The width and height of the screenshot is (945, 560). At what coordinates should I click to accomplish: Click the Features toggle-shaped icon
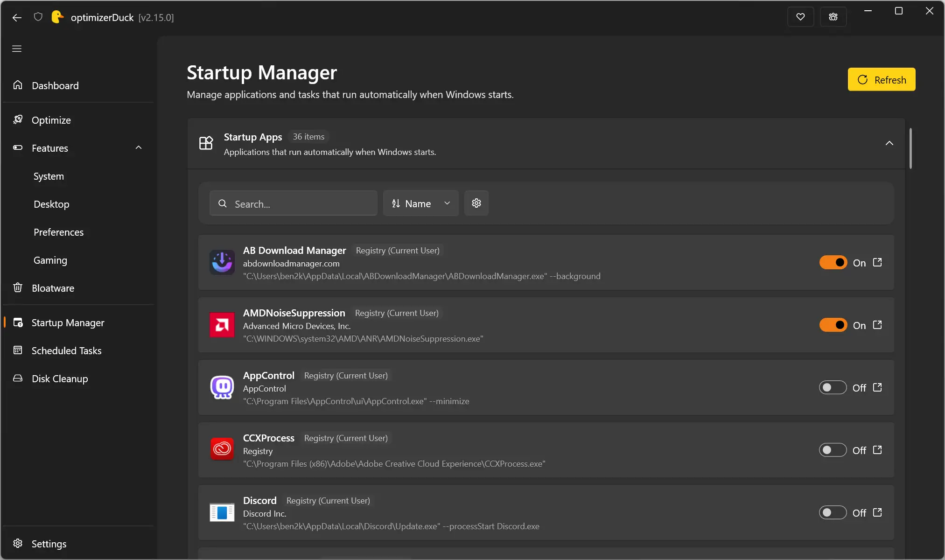coord(18,147)
